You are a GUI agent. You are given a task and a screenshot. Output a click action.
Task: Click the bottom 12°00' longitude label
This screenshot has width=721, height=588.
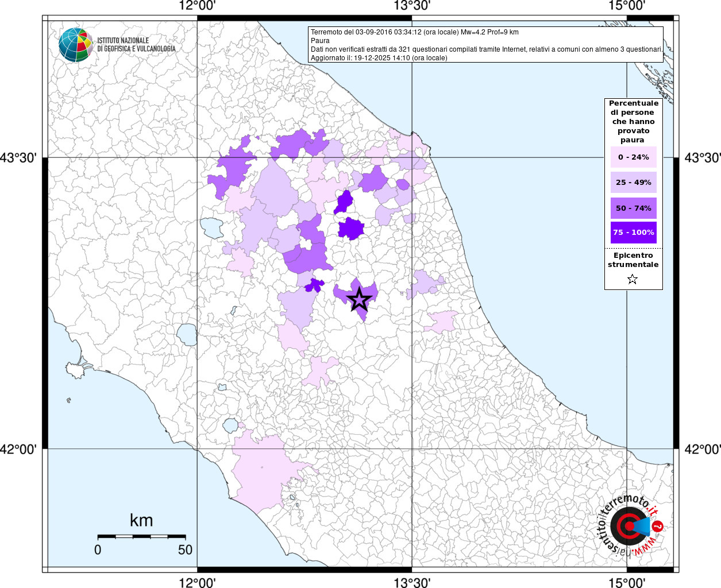click(x=197, y=582)
